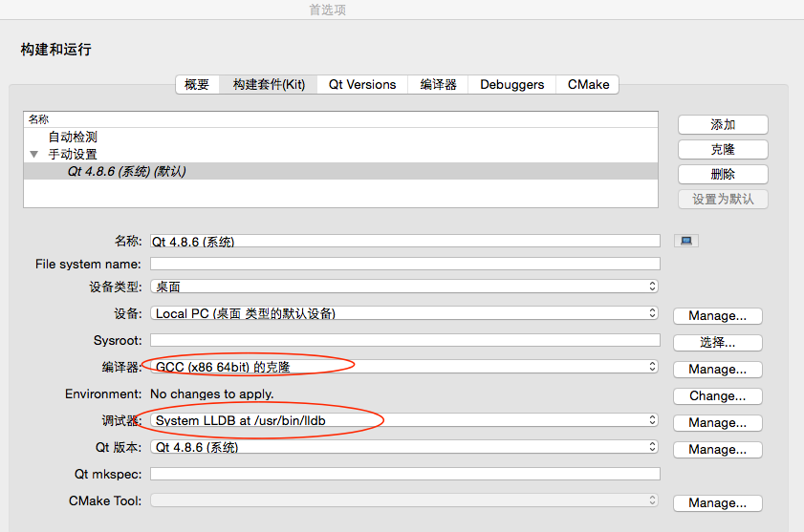Screen dimensions: 804x532
Task: Click Manage button for 编译器
Action: coord(717,369)
